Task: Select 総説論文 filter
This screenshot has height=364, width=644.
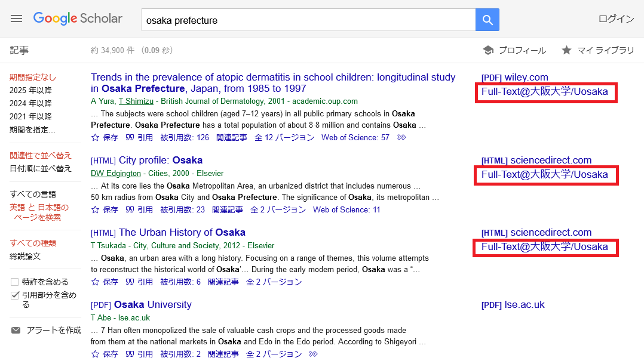Action: (x=25, y=257)
